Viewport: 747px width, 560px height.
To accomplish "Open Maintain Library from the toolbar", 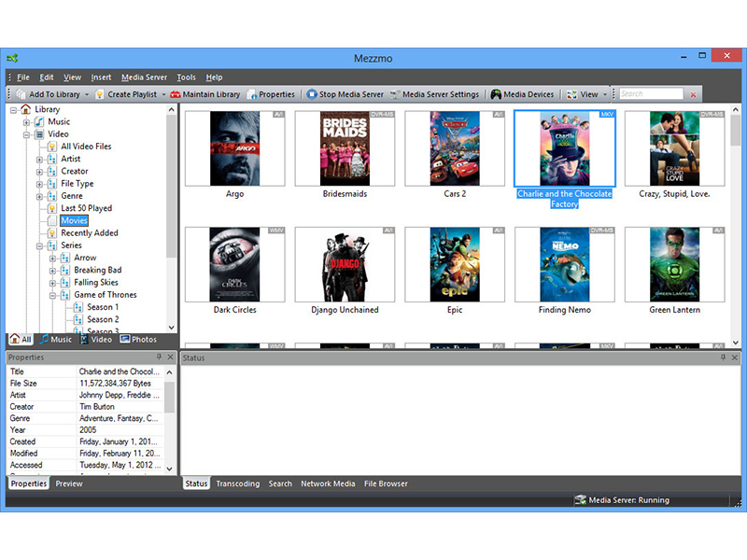I will pos(205,94).
